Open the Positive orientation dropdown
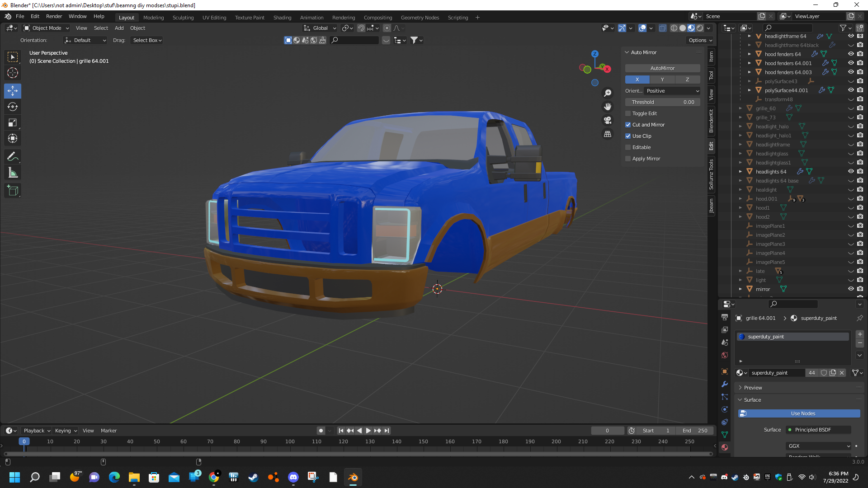The width and height of the screenshot is (868, 488). [672, 91]
